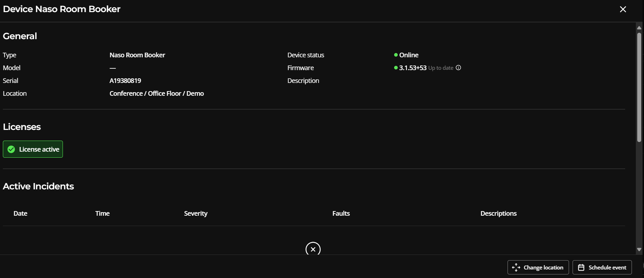
Task: Click the scrollbar up arrow
Action: click(639, 28)
